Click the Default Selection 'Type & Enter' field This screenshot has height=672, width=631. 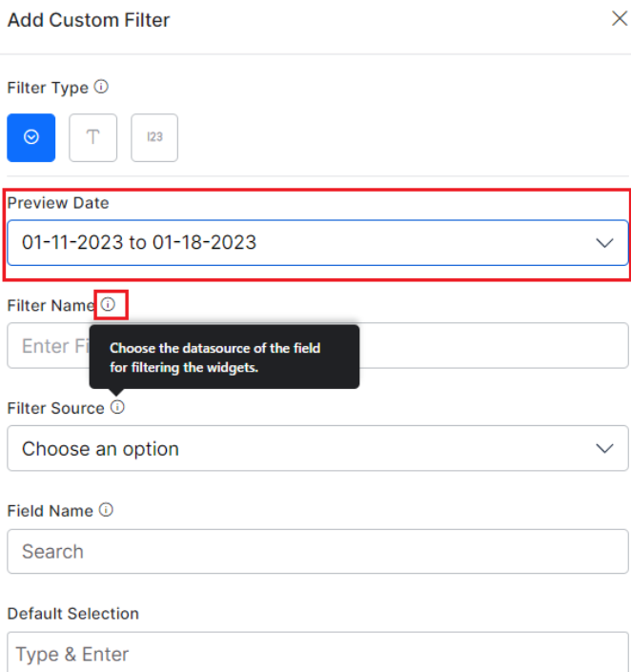tap(316, 654)
